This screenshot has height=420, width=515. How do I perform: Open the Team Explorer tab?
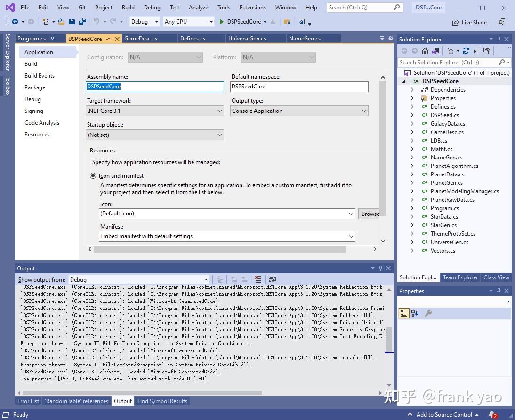(x=460, y=277)
